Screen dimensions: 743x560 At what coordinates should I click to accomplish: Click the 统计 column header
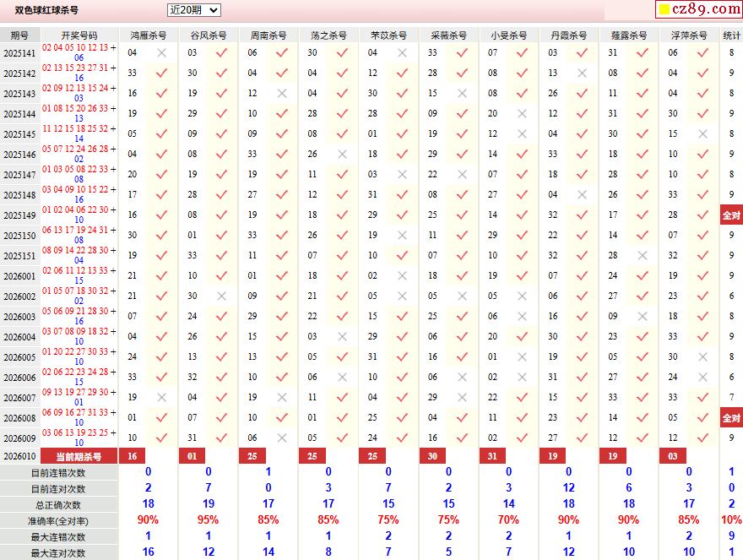click(x=731, y=35)
